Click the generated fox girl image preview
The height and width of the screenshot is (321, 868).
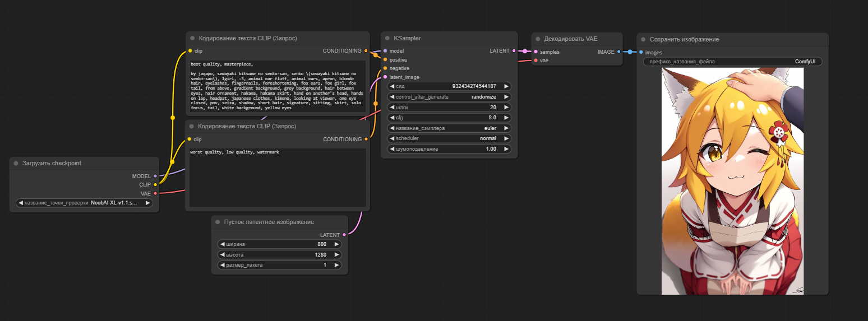pyautogui.click(x=732, y=181)
